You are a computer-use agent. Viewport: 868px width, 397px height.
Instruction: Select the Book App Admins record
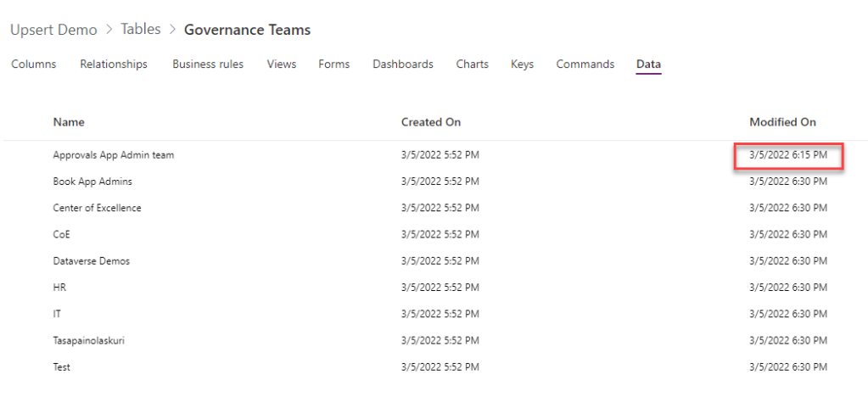92,182
